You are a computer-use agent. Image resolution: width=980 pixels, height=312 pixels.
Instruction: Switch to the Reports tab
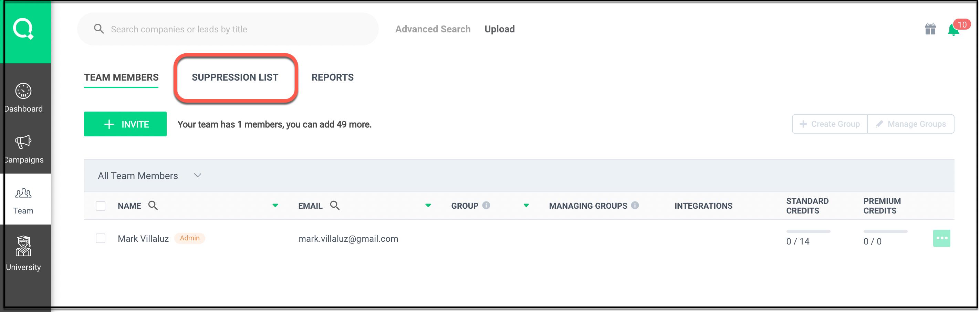(332, 77)
